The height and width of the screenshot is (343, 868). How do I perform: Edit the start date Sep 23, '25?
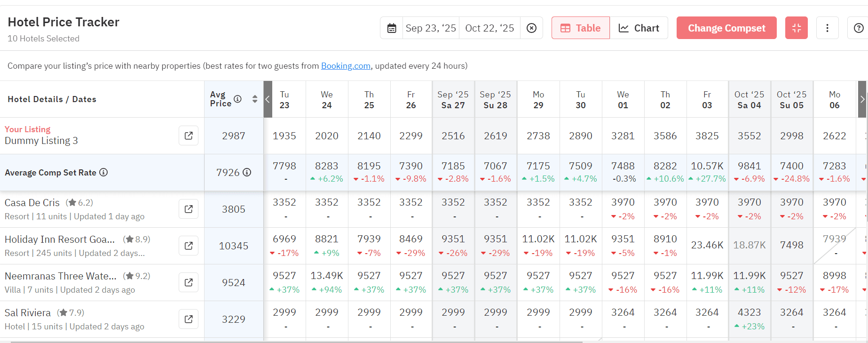click(431, 28)
